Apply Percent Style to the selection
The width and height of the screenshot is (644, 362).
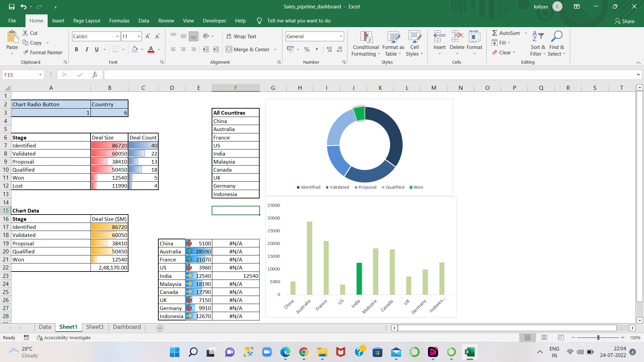[x=307, y=49]
